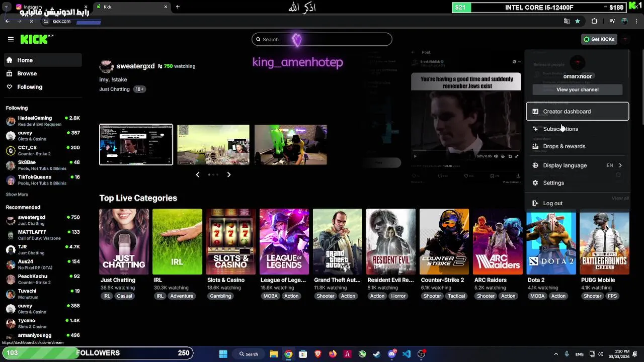Open Sk8Bae channel in Following list
The height and width of the screenshot is (362, 644).
click(x=43, y=165)
